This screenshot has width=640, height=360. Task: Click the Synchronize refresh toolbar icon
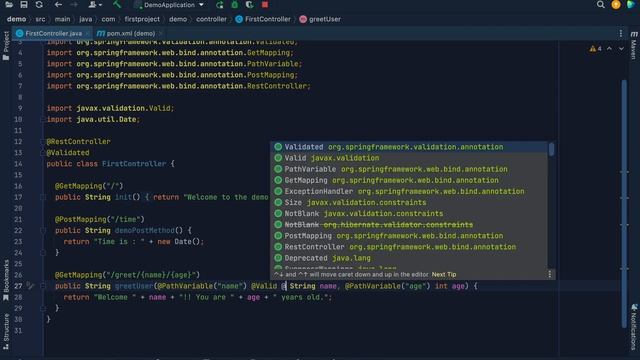[39, 5]
